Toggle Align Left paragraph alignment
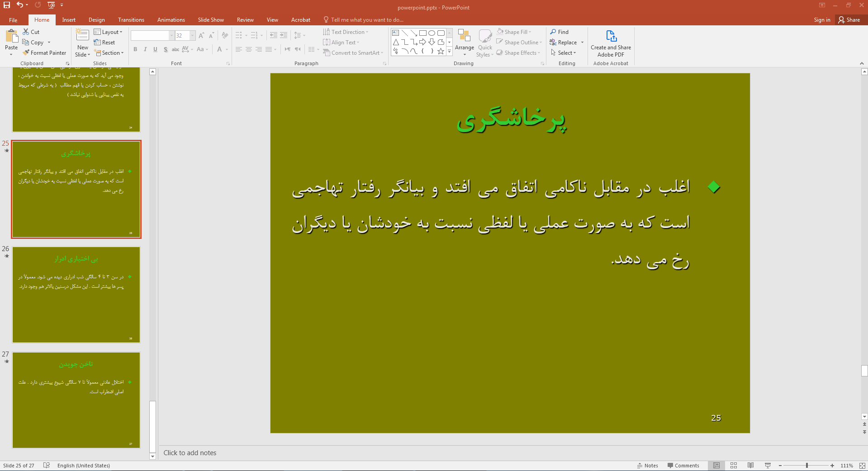Image resolution: width=868 pixels, height=471 pixels. 239,49
